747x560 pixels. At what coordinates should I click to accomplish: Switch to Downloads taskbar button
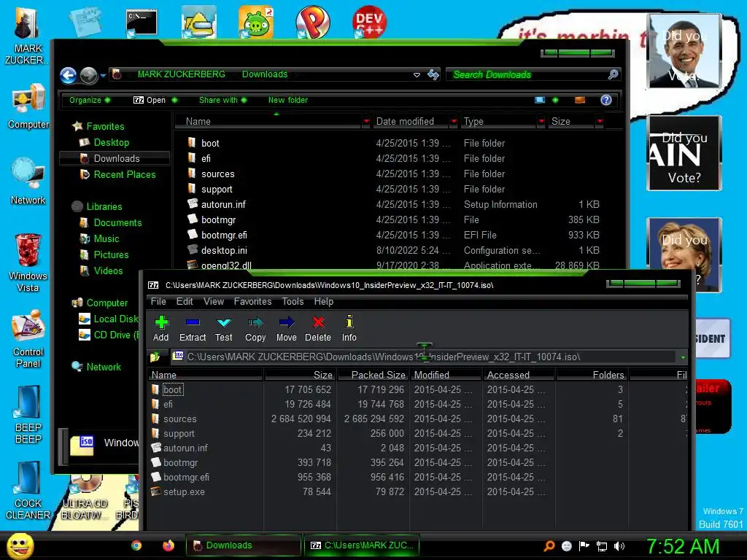click(x=244, y=545)
